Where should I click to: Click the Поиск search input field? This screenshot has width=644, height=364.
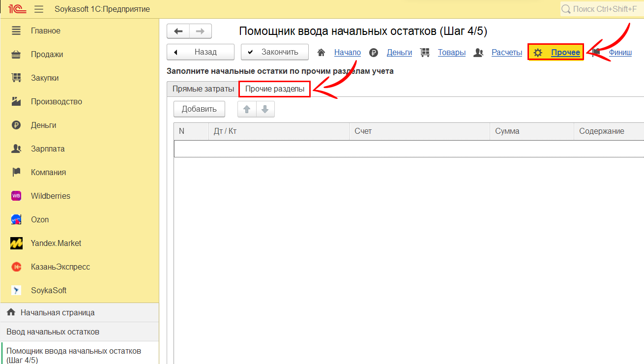point(602,9)
